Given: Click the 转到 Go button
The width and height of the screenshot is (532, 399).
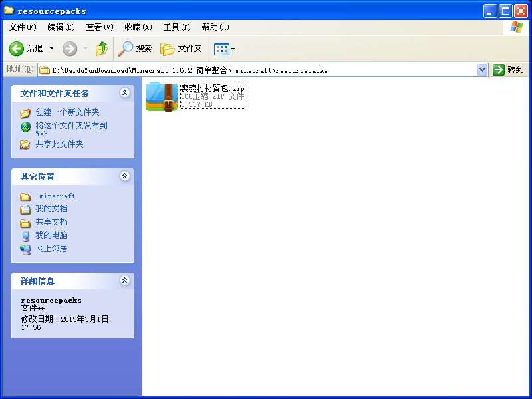Looking at the screenshot, I should pyautogui.click(x=508, y=70).
